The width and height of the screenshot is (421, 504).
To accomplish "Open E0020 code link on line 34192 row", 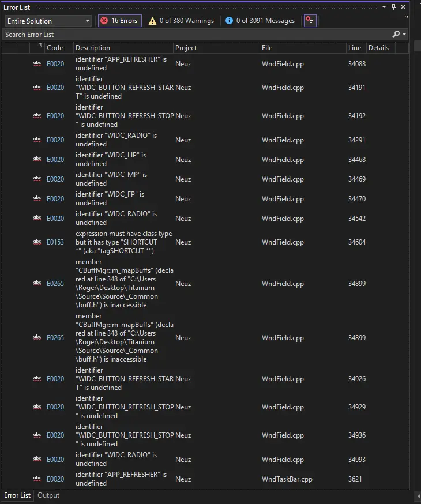I will point(55,116).
